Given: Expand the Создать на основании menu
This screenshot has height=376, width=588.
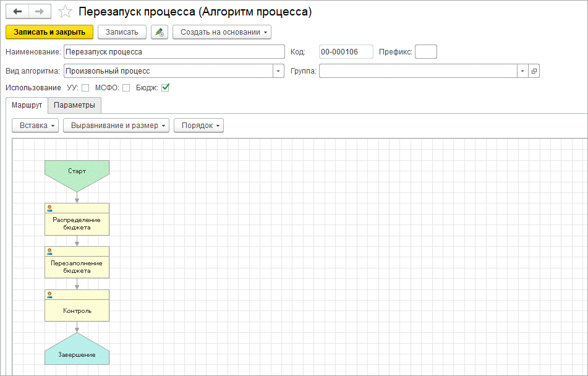Looking at the screenshot, I should [x=221, y=32].
